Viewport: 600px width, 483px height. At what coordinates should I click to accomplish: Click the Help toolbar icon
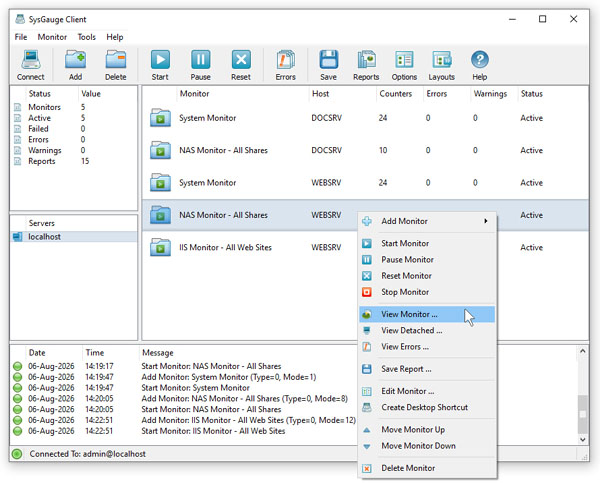(479, 61)
